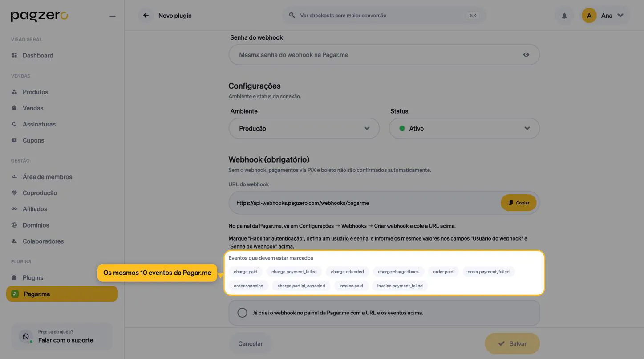Open the Ambiente Produção dropdown

[304, 128]
